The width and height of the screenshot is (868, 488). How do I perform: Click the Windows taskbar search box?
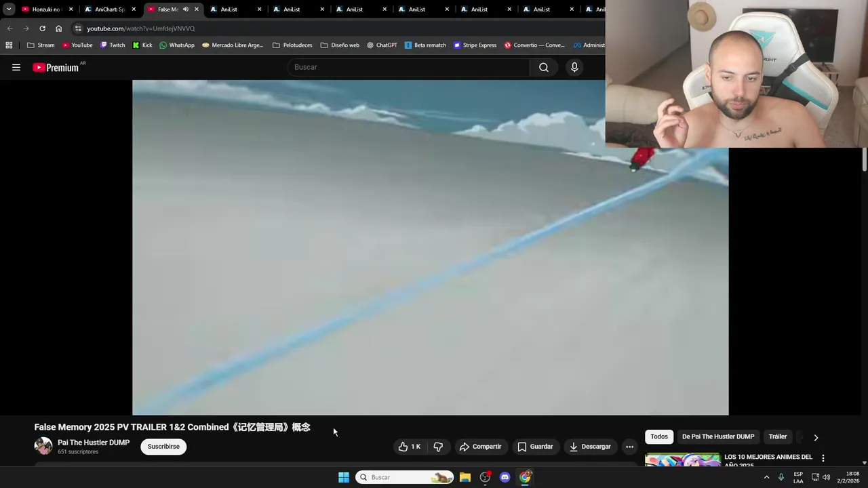tap(405, 477)
